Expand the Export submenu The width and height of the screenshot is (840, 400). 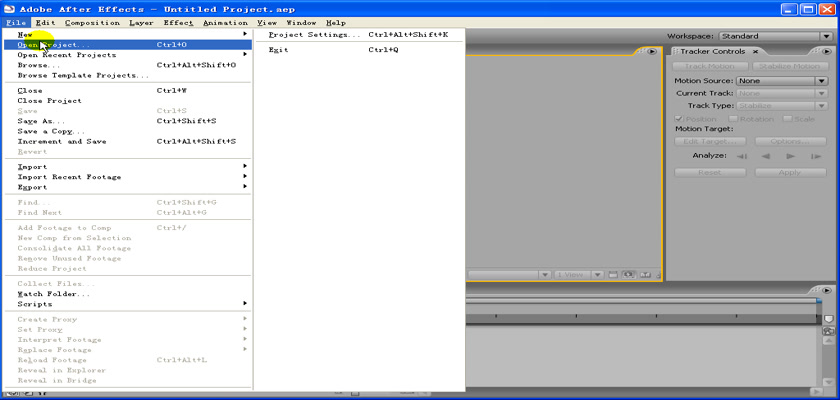pyautogui.click(x=128, y=187)
